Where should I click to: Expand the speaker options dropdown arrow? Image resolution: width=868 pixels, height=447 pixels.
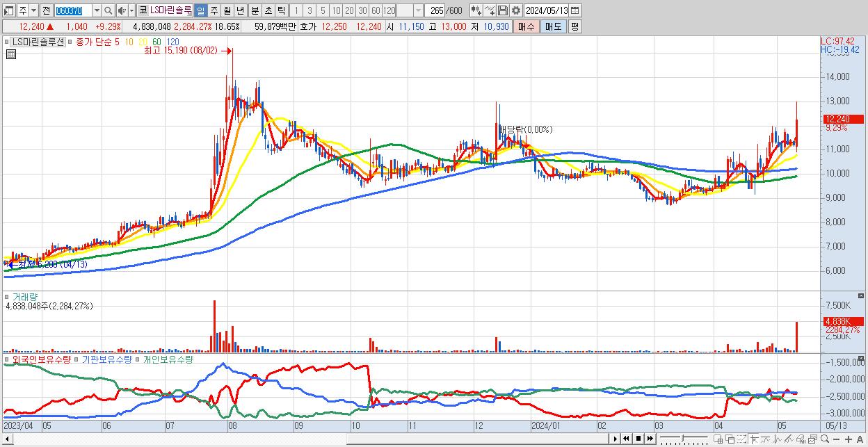(x=131, y=11)
